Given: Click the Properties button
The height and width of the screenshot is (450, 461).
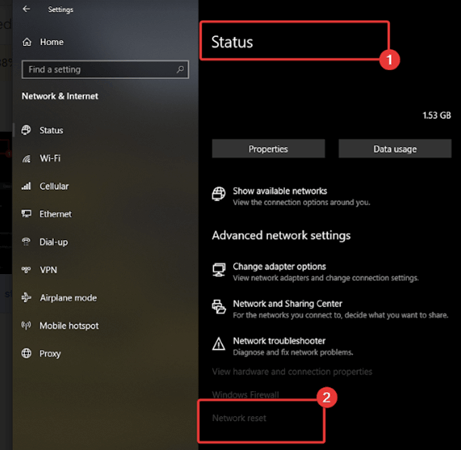Looking at the screenshot, I should pyautogui.click(x=268, y=149).
